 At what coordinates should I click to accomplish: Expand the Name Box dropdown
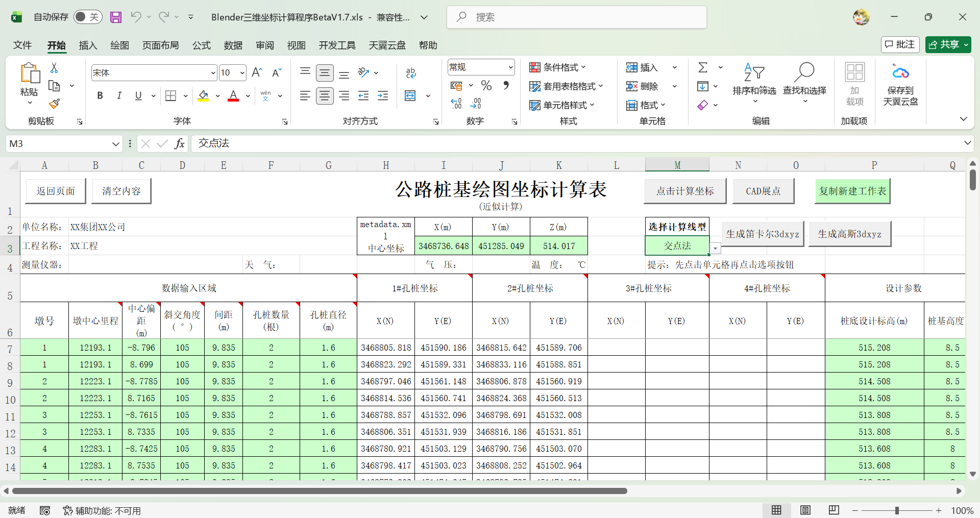[x=116, y=144]
